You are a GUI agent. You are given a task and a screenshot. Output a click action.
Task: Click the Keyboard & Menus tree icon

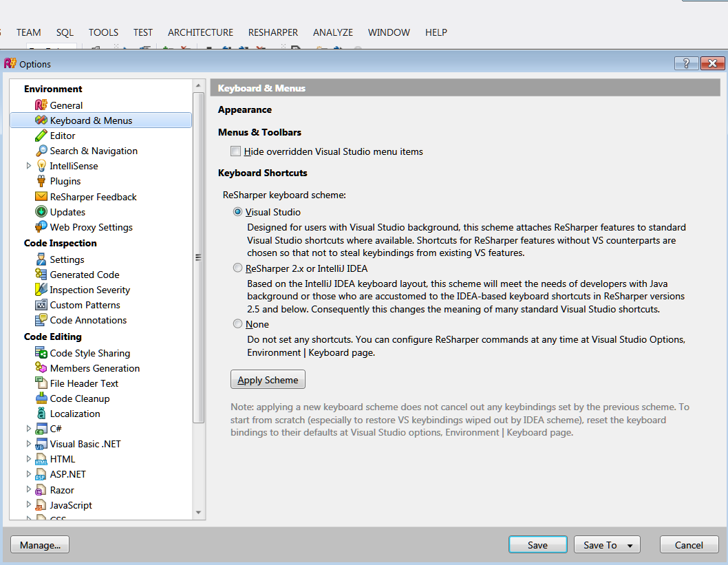tap(41, 120)
